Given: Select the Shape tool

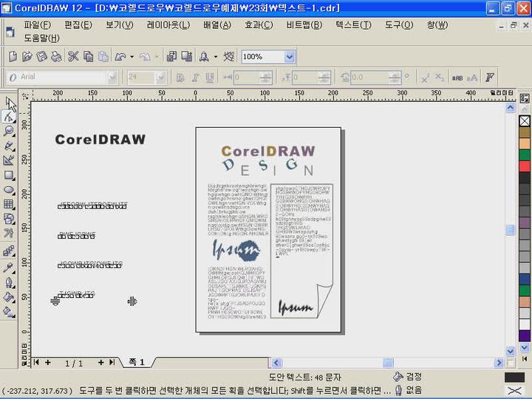Looking at the screenshot, I should [x=9, y=117].
